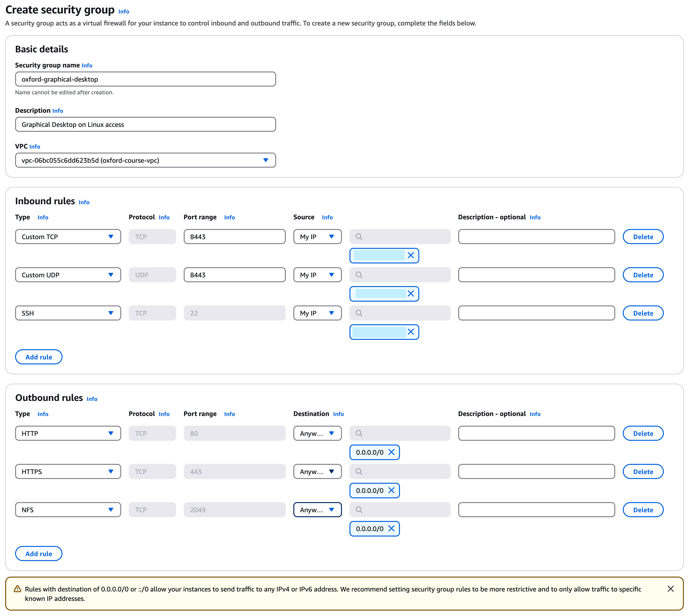Remove the IP chip under SSH rule

(411, 332)
